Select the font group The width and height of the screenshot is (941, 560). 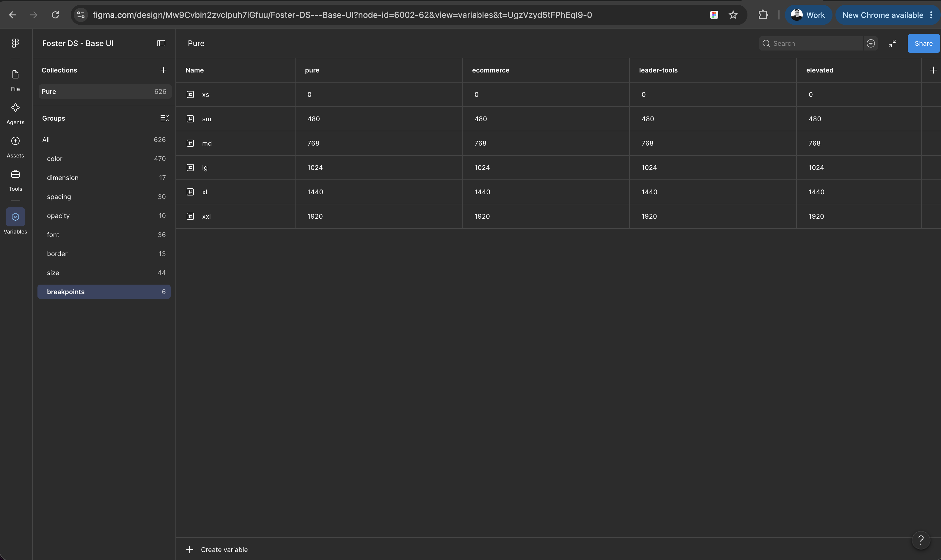coord(104,235)
